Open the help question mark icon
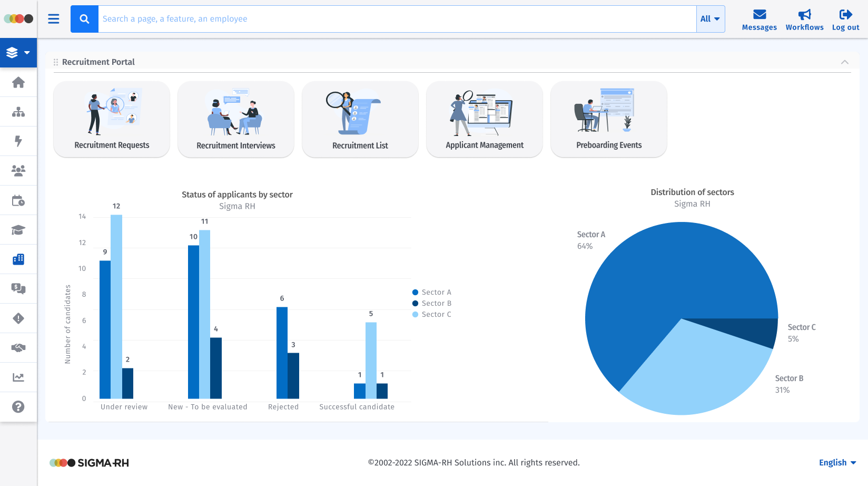 18,407
